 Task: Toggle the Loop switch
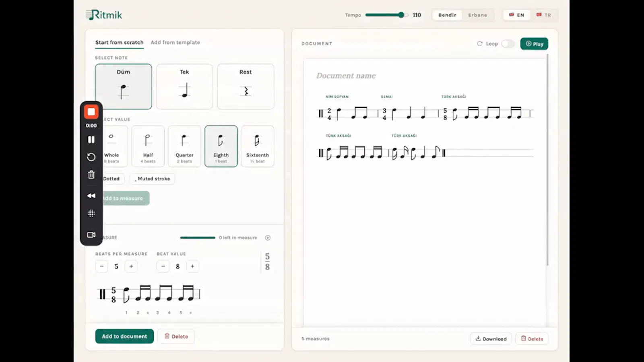point(508,44)
